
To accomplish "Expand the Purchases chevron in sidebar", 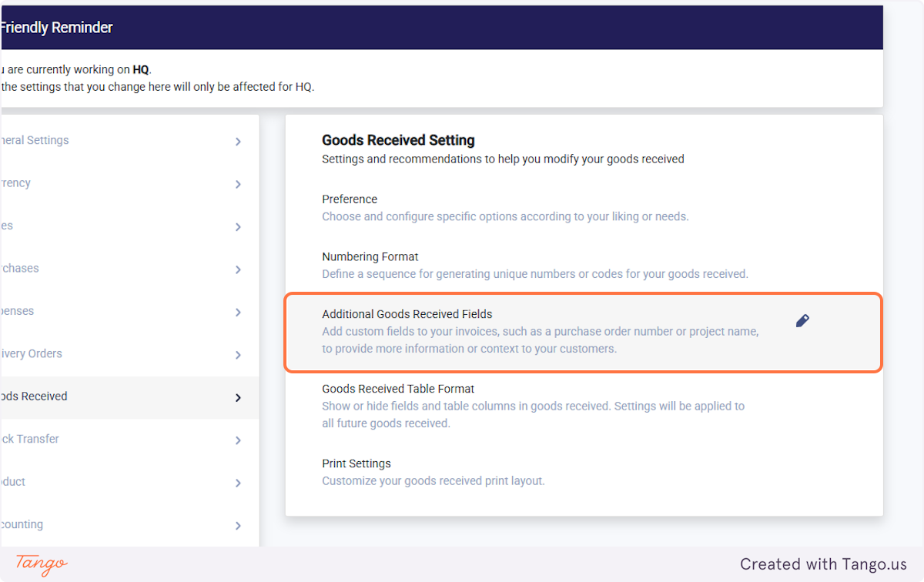I will (238, 269).
